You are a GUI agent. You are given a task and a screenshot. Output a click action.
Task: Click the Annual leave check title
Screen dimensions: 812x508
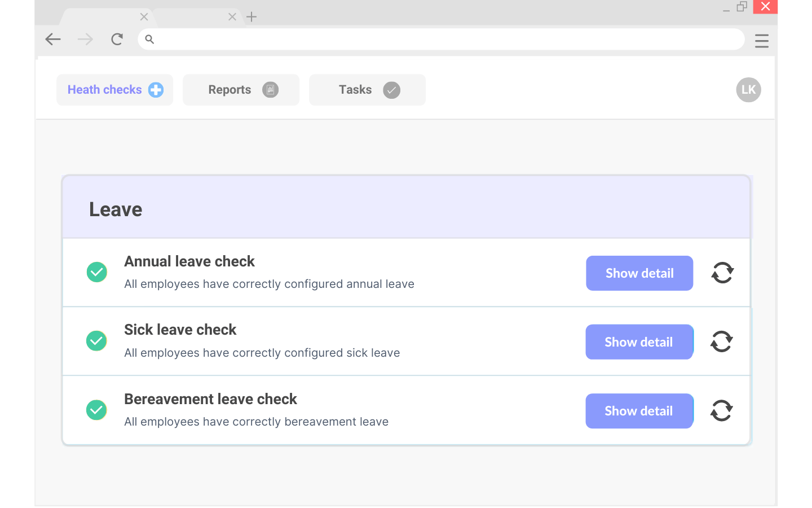(189, 261)
